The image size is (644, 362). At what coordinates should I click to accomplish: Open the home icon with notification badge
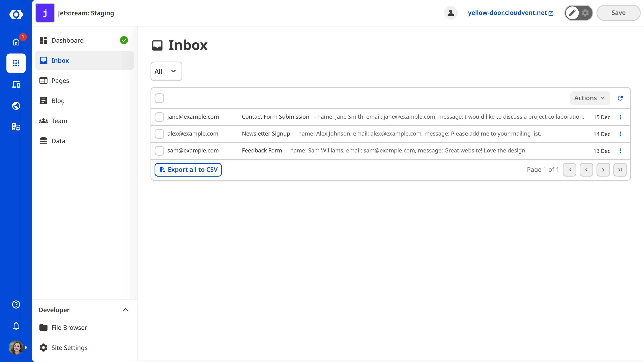point(16,42)
